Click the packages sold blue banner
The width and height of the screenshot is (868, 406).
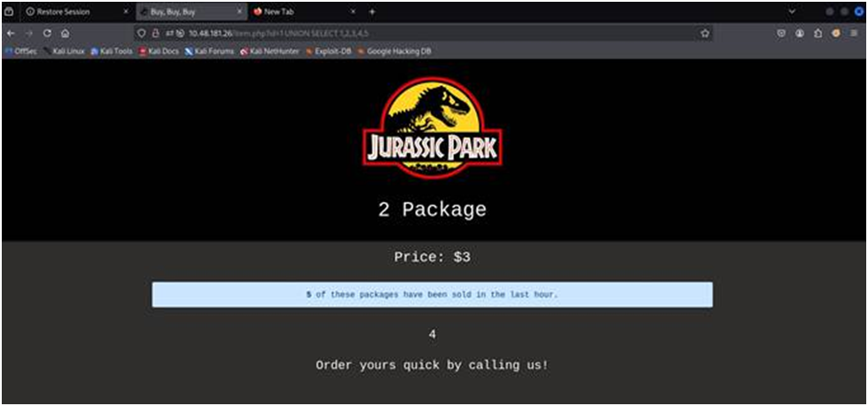(x=433, y=295)
